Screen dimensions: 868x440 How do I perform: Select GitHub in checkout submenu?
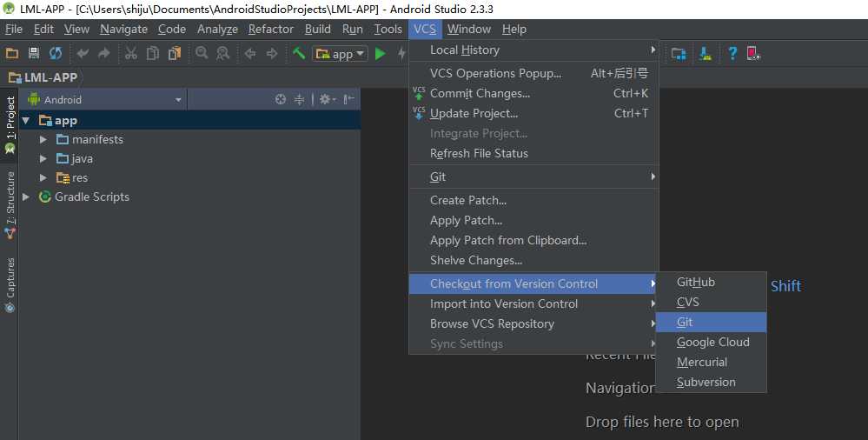pyautogui.click(x=712, y=282)
